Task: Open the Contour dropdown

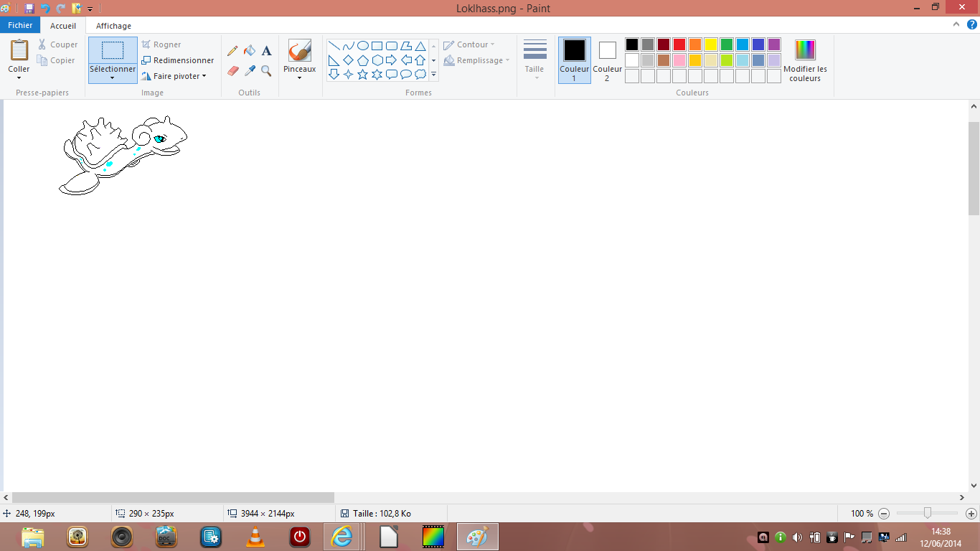Action: click(x=469, y=44)
